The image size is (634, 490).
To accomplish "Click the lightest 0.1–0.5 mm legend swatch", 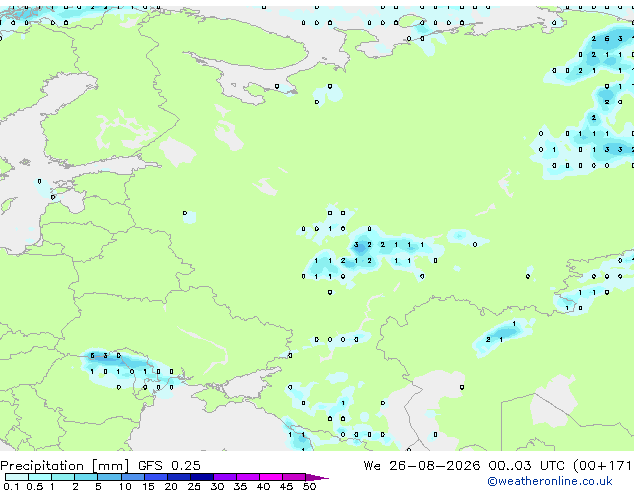I will coord(17,477).
